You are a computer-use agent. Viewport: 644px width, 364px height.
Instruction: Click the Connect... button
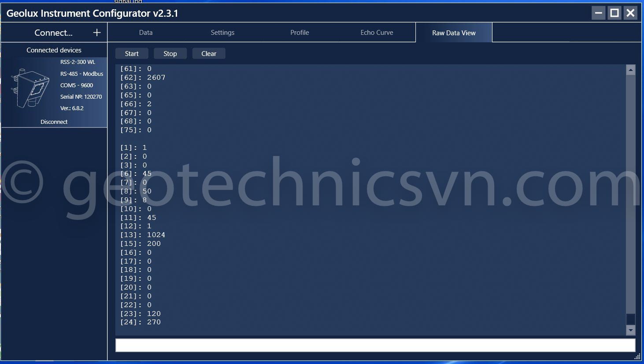click(x=53, y=33)
